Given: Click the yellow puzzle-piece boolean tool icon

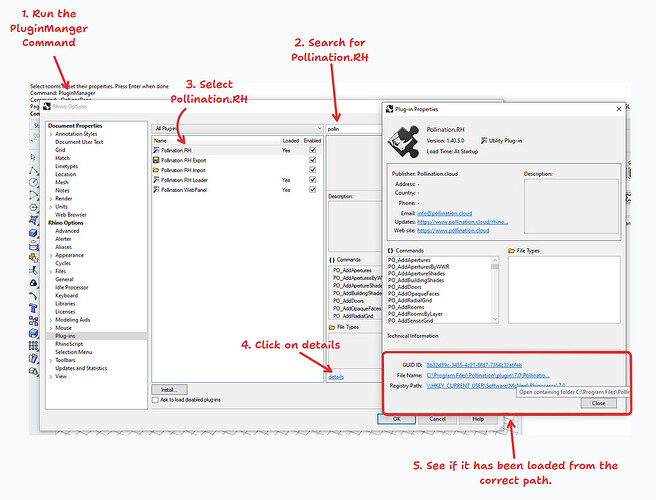Looking at the screenshot, I should [33, 258].
